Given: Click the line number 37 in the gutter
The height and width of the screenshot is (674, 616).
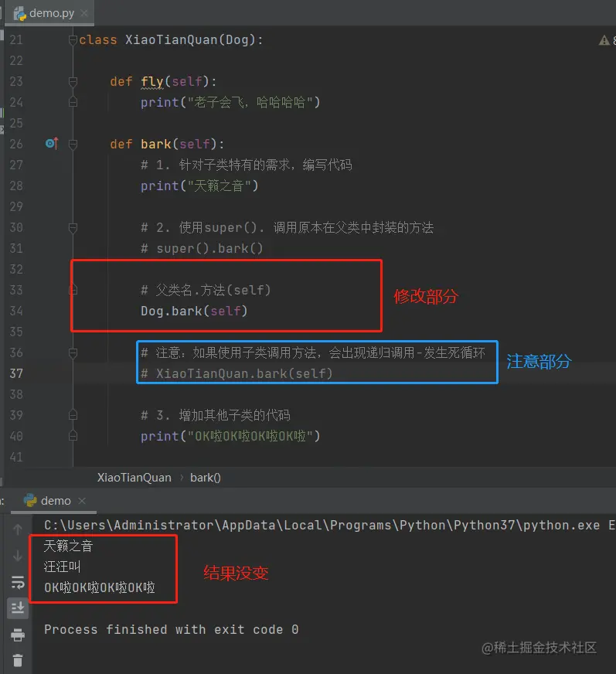Looking at the screenshot, I should (x=16, y=373).
